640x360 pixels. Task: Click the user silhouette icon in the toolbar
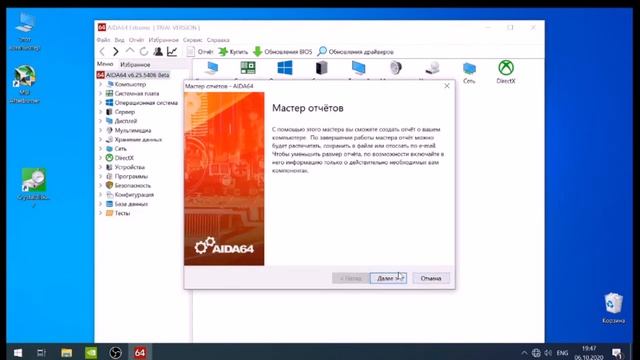[x=158, y=51]
